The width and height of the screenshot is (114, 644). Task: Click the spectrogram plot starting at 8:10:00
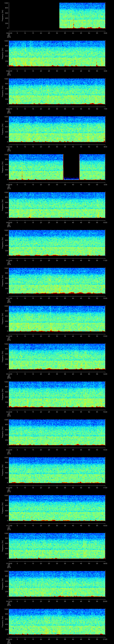[x=57, y=243]
